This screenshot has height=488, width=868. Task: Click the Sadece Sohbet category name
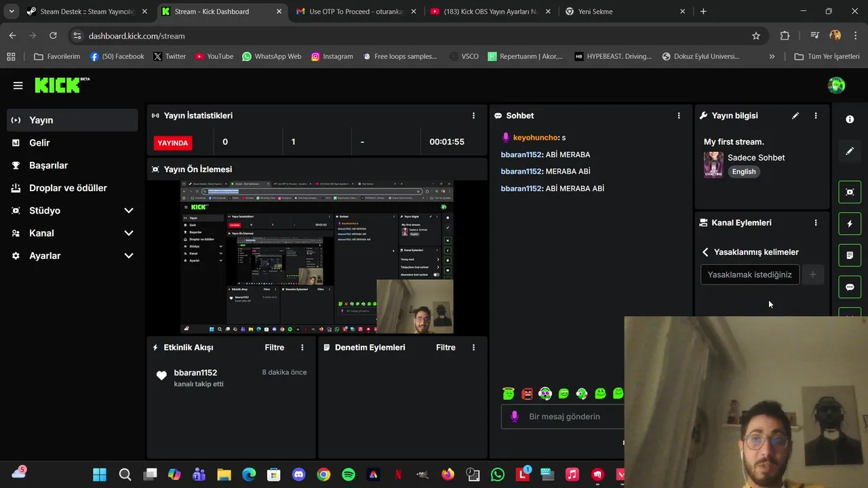tap(756, 157)
